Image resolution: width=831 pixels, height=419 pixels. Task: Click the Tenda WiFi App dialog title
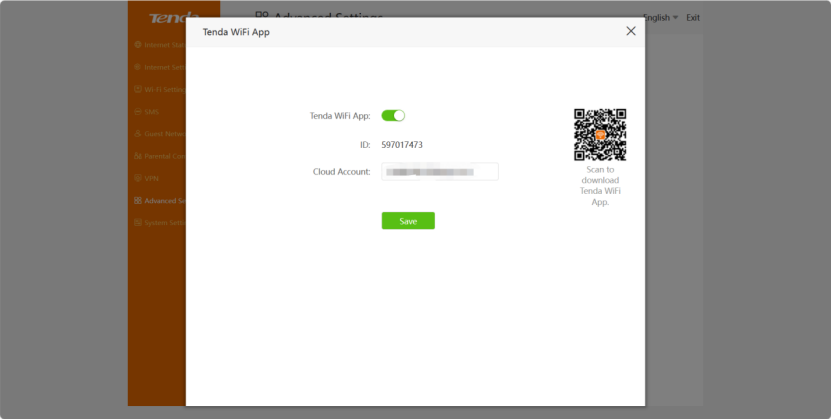pyautogui.click(x=236, y=32)
